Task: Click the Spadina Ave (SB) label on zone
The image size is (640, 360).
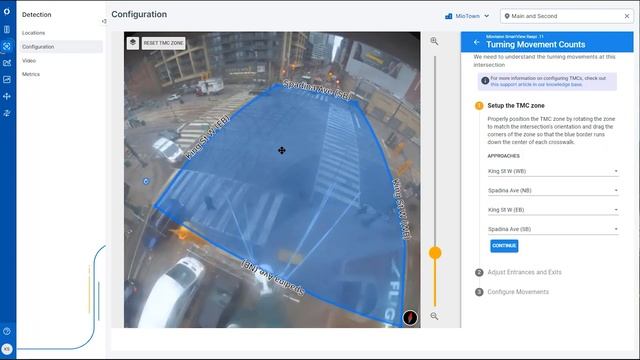Action: (x=317, y=90)
